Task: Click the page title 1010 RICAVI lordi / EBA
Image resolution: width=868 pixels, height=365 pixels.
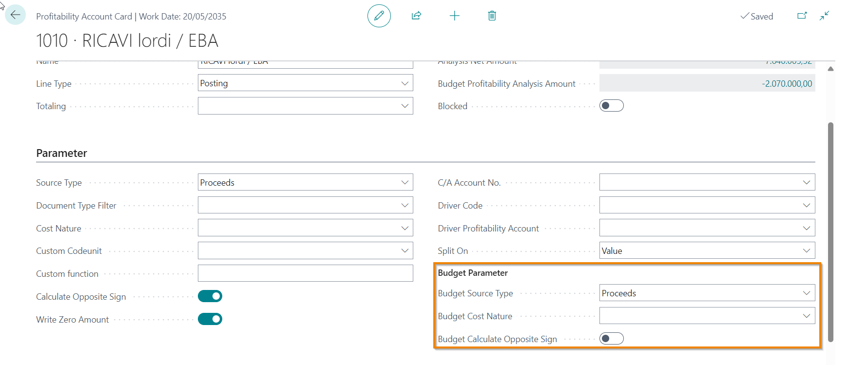Action: [127, 40]
